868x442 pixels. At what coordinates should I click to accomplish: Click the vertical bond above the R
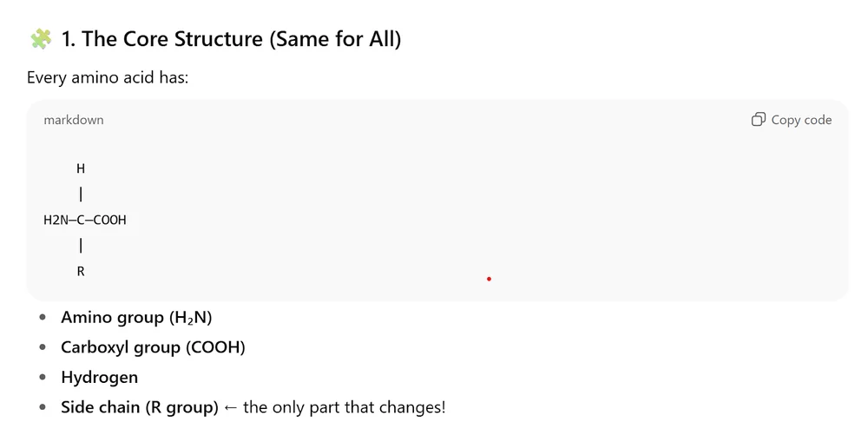(x=81, y=246)
